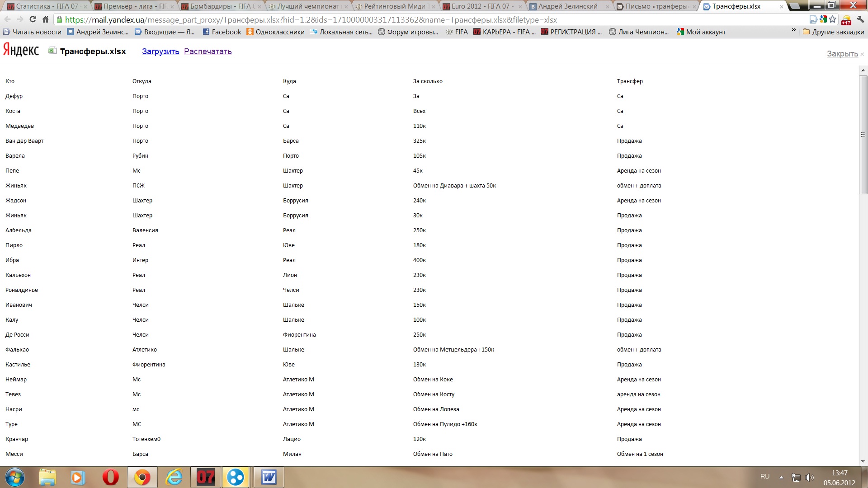The image size is (868, 488).
Task: Click the scrollbar down arrow
Action: [863, 461]
